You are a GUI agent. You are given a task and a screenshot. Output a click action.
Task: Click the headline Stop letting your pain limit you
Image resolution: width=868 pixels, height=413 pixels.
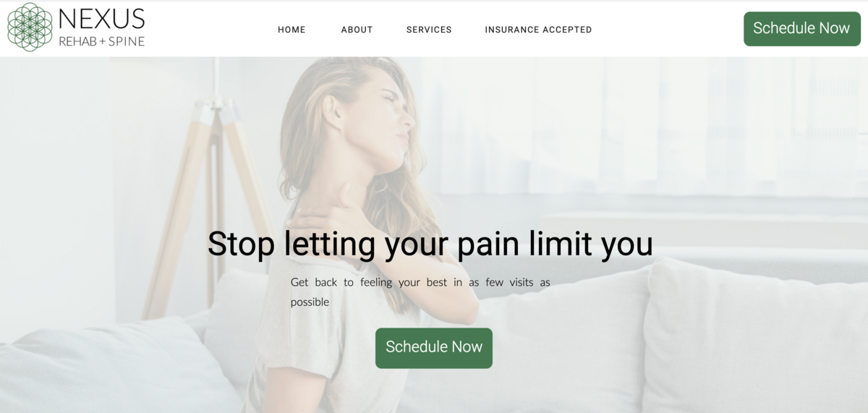(430, 244)
